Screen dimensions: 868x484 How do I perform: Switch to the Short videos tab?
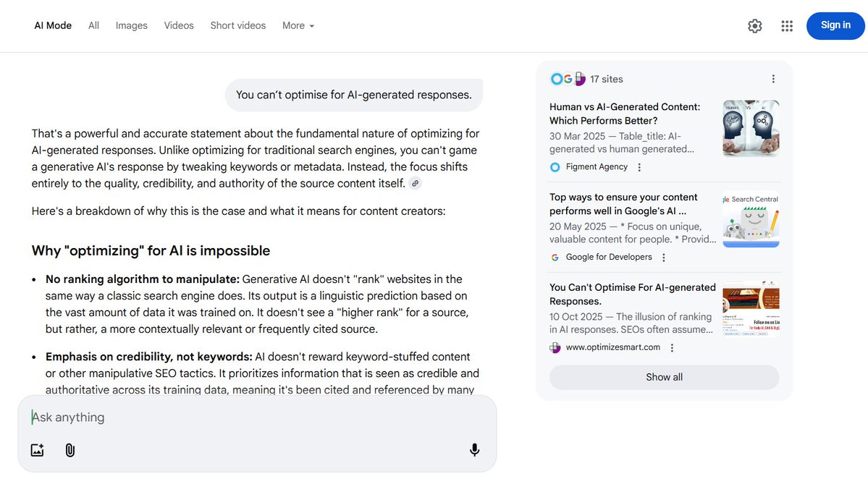pyautogui.click(x=238, y=25)
